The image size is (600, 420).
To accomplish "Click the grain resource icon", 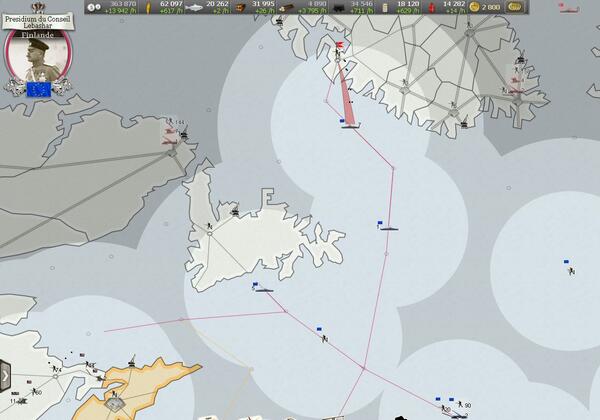I will (148, 7).
